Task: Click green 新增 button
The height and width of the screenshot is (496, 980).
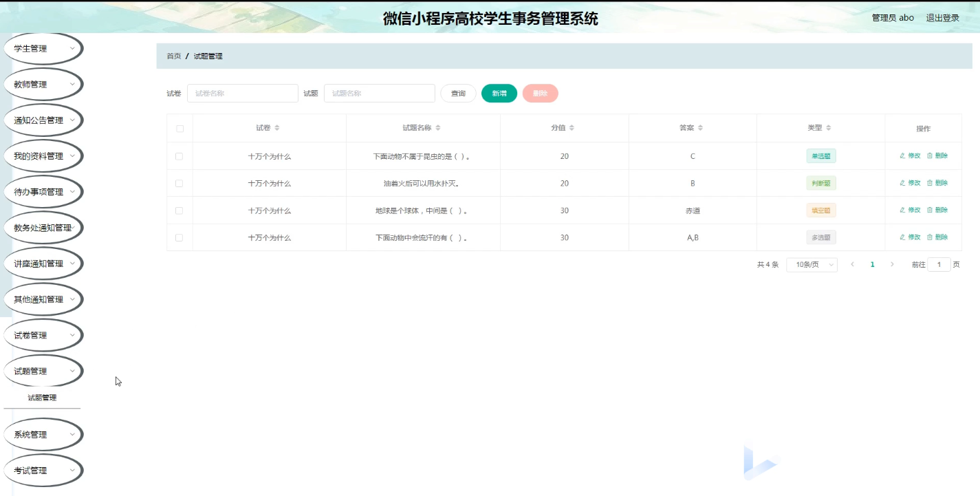Action: (x=499, y=94)
